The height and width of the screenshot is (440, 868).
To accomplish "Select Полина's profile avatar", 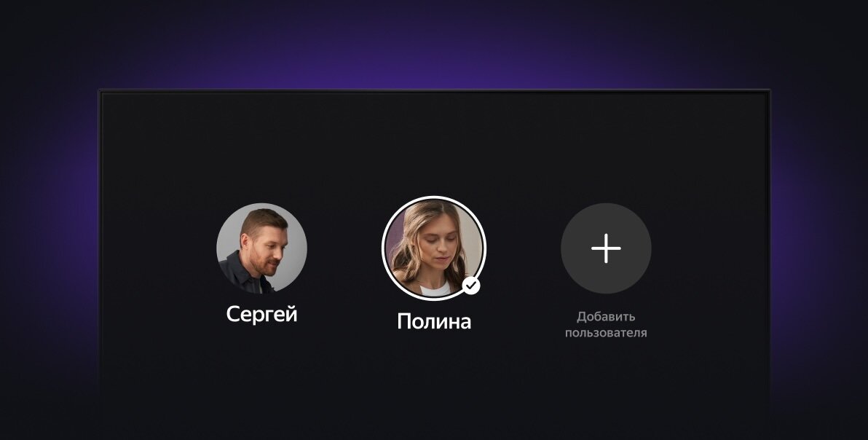I will pyautogui.click(x=434, y=248).
